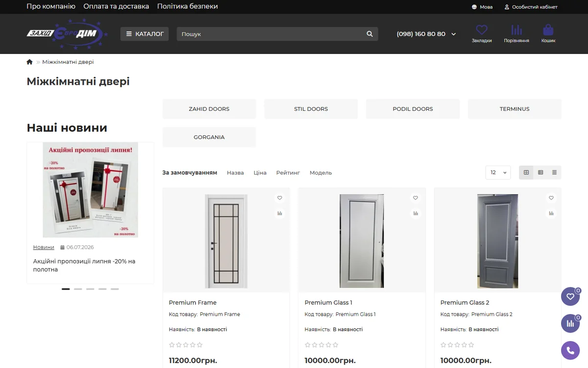Image resolution: width=588 pixels, height=368 pixels.
Task: Open ZAHID DOORS category
Action: pyautogui.click(x=209, y=109)
